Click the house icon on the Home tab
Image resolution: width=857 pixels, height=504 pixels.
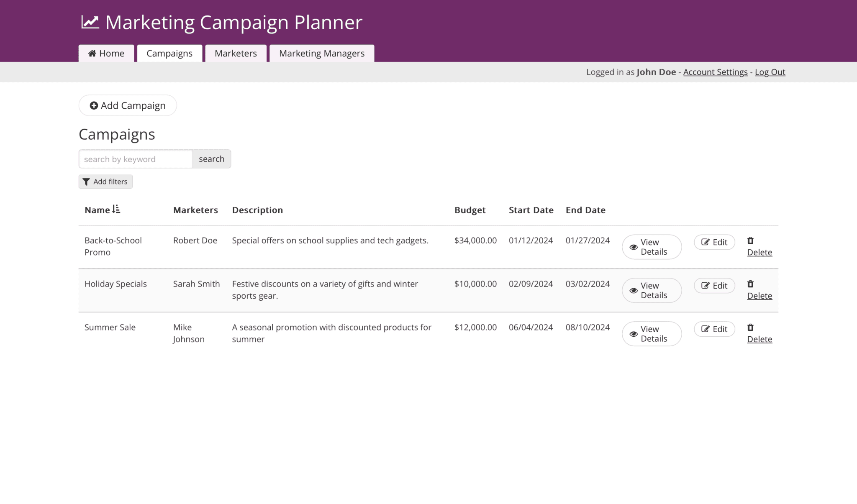tap(92, 53)
